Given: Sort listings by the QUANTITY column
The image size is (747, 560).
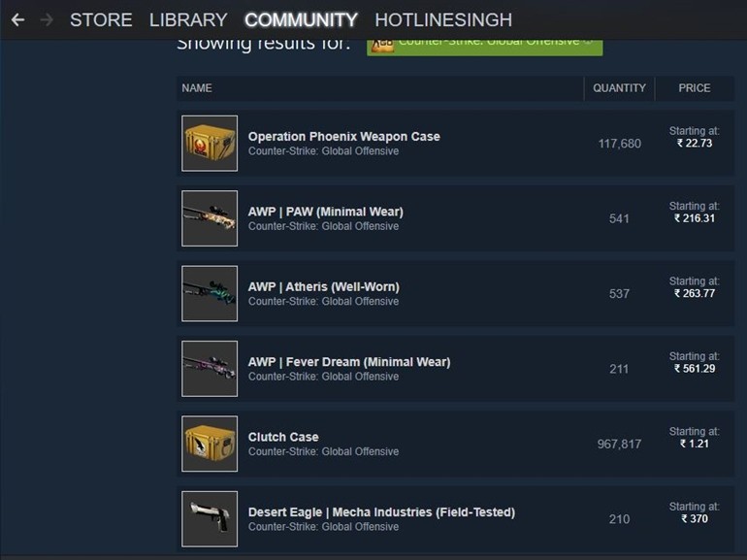Looking at the screenshot, I should click(619, 88).
